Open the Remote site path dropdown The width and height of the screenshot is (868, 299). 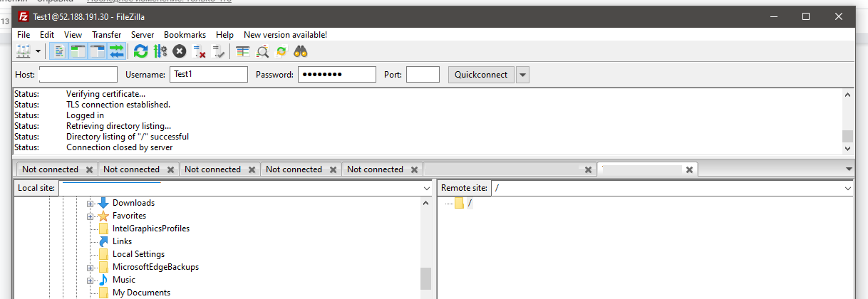point(848,188)
